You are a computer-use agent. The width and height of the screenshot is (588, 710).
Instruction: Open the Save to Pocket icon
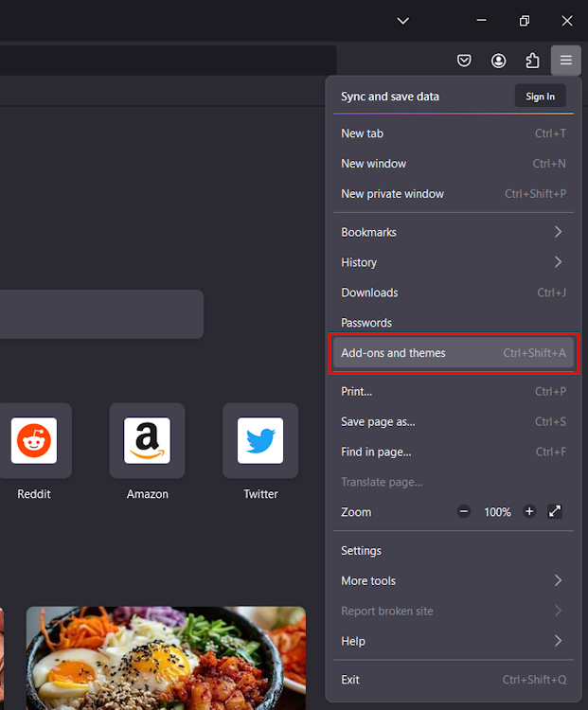464,61
